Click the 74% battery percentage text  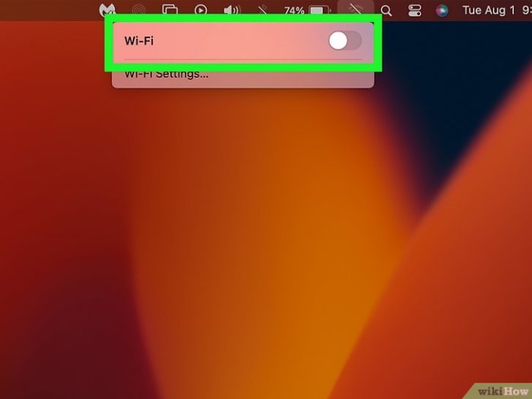click(294, 11)
